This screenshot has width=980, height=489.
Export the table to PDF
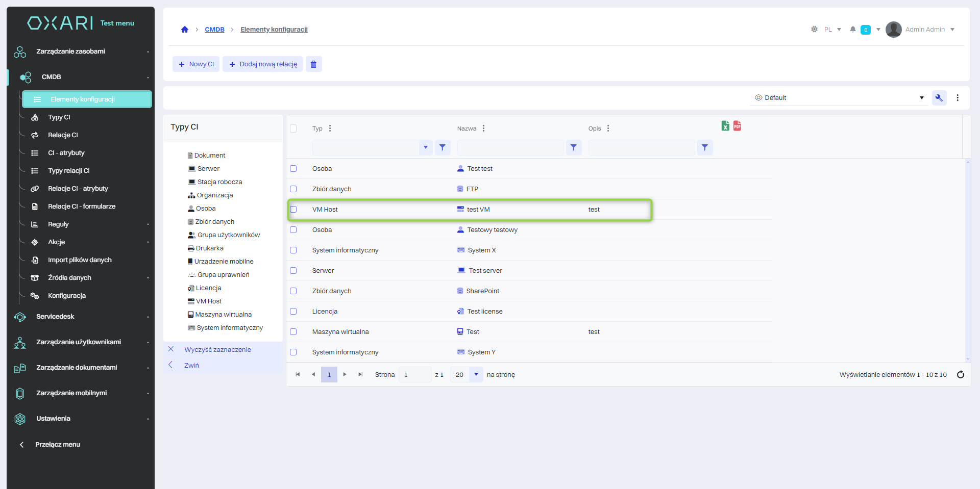(737, 126)
